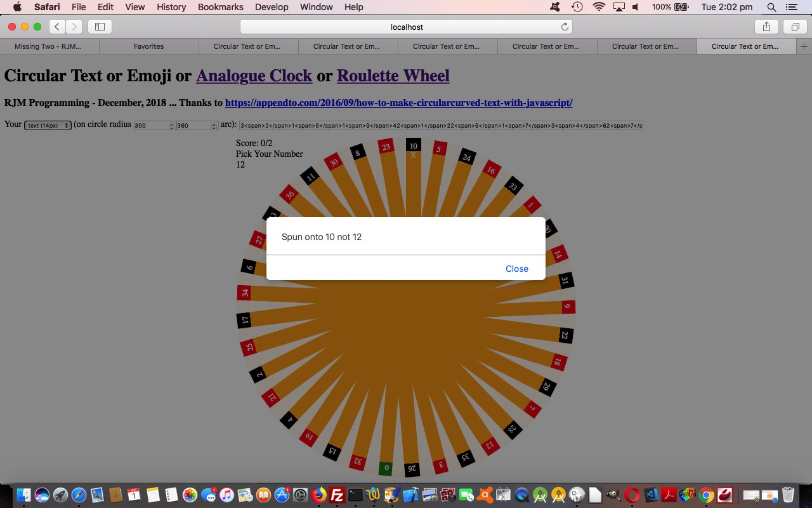The image size is (812, 508).
Task: Launch Firefox from the Dock
Action: click(318, 495)
